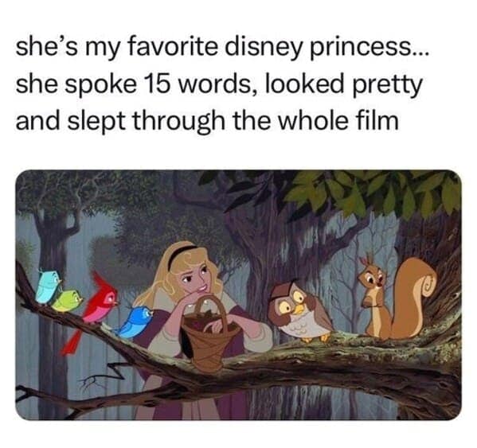Click the green bird beside the red cardinal
Screen dimensions: 477x448
pyautogui.click(x=67, y=301)
